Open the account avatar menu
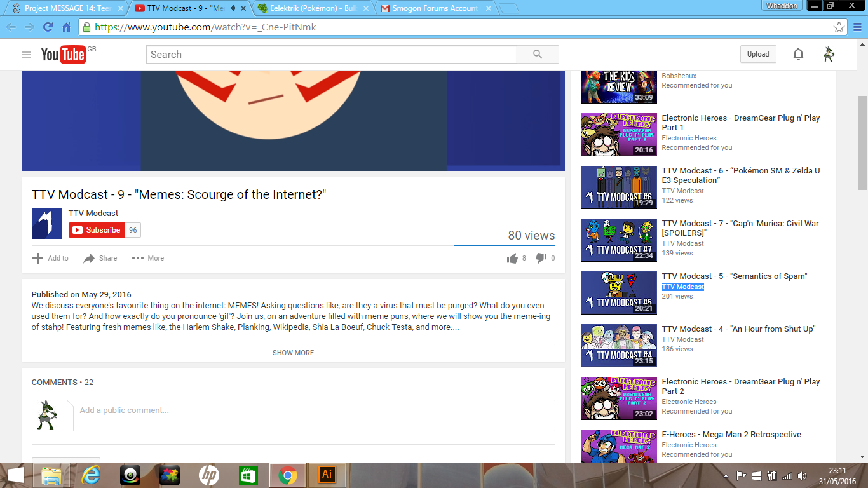 [x=829, y=55]
